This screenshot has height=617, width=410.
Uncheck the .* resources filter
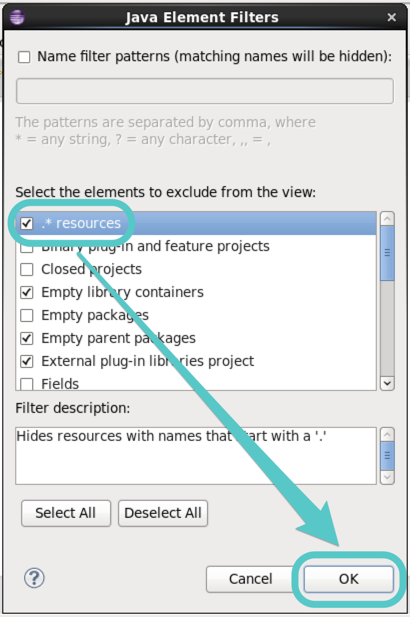26,224
